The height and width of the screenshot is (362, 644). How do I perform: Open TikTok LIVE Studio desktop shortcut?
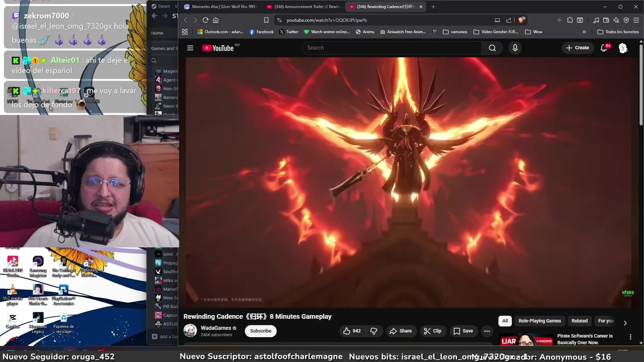point(13,267)
